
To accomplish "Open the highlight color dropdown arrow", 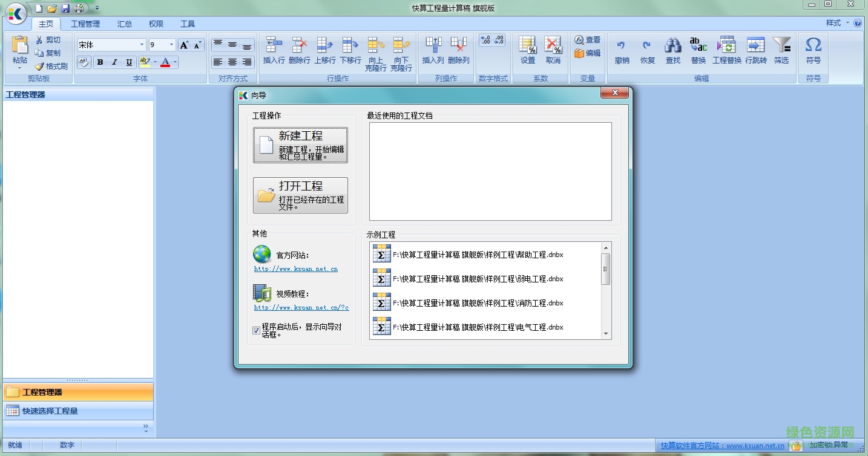I will 155,62.
